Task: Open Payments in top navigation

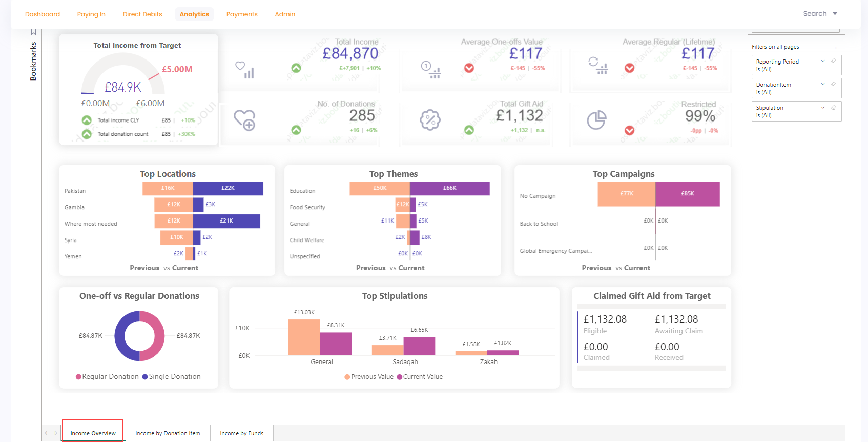Action: (x=242, y=14)
